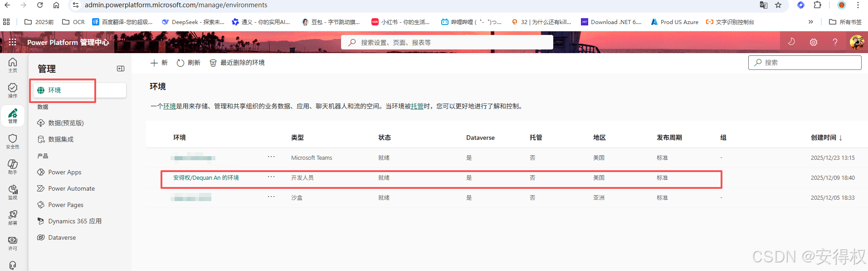868x271 pixels.
Task: Select Environments in the Manage menu
Action: (80, 90)
